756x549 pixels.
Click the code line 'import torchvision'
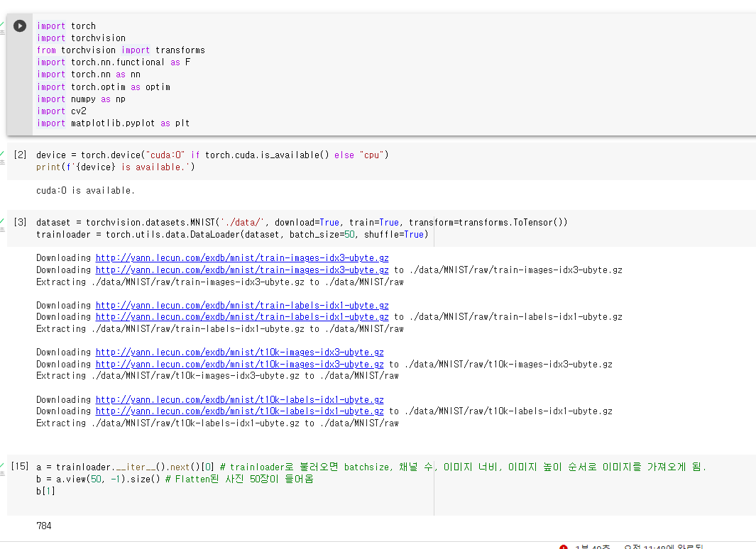[81, 38]
